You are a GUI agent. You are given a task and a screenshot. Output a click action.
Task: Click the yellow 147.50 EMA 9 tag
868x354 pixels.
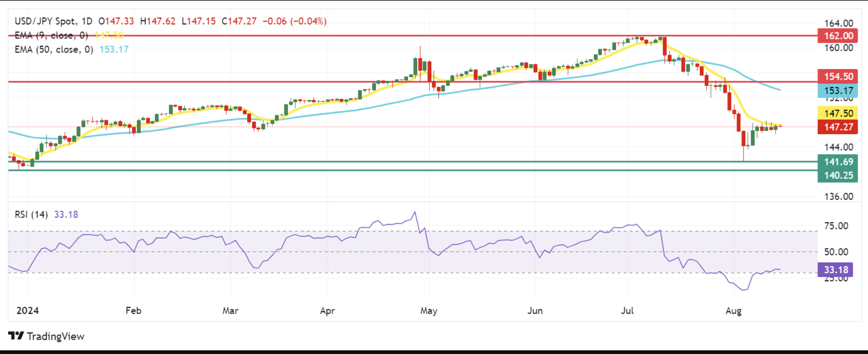coord(838,113)
